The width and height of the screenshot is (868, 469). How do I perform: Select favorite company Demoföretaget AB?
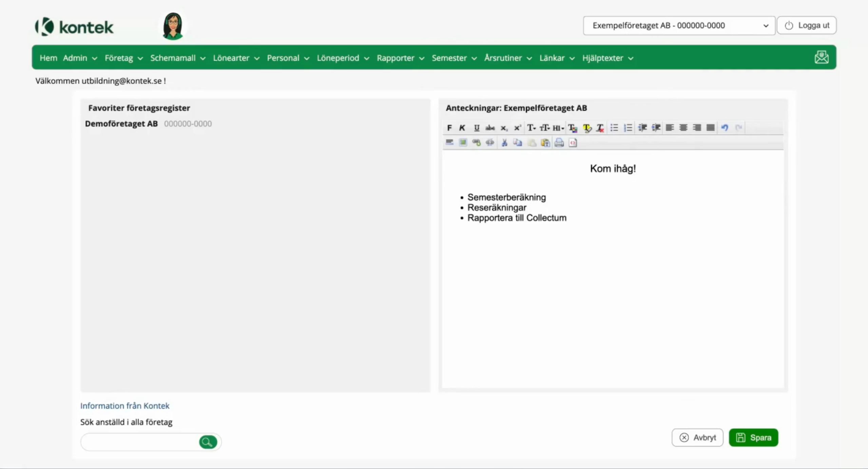pos(121,124)
